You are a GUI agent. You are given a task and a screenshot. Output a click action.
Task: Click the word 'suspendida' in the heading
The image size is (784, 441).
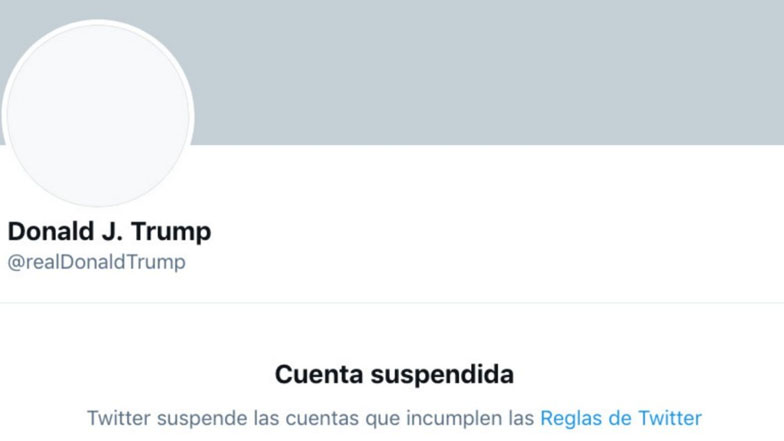442,374
